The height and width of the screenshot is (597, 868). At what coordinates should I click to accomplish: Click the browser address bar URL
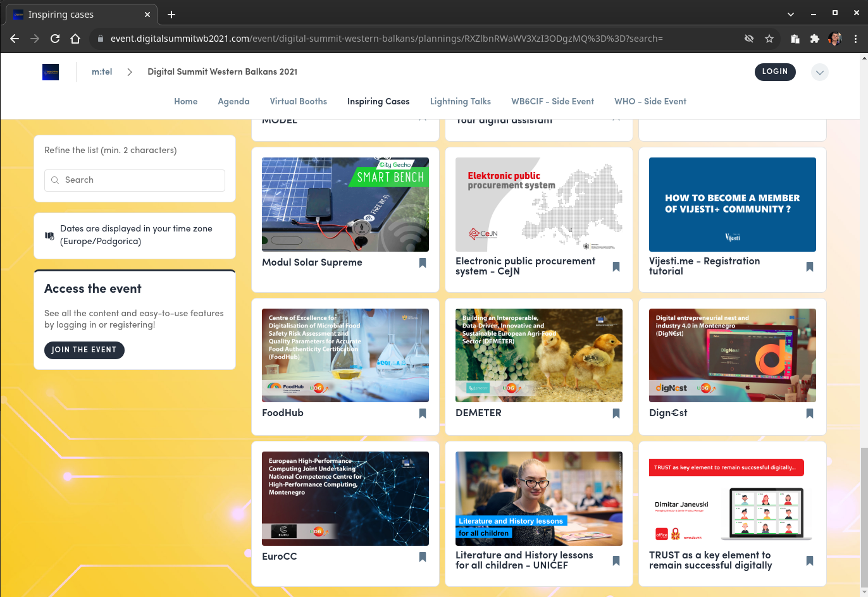(386, 39)
